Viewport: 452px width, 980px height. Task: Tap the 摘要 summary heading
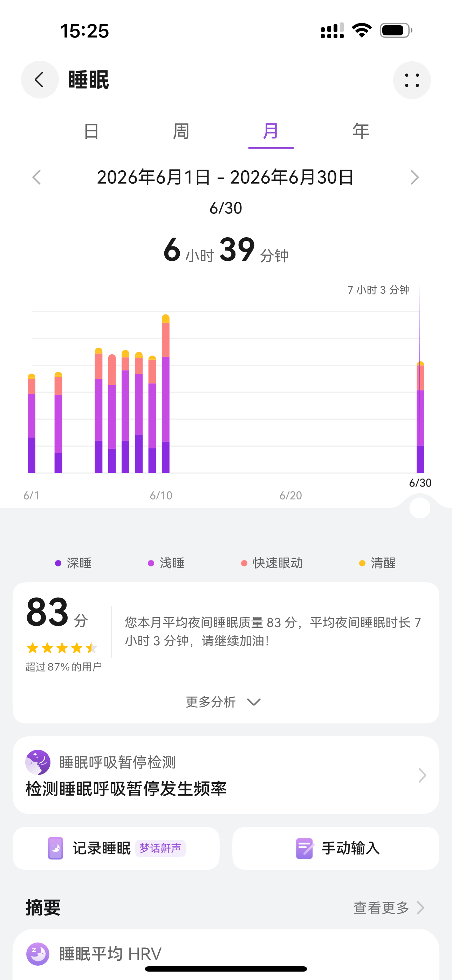tap(43, 908)
